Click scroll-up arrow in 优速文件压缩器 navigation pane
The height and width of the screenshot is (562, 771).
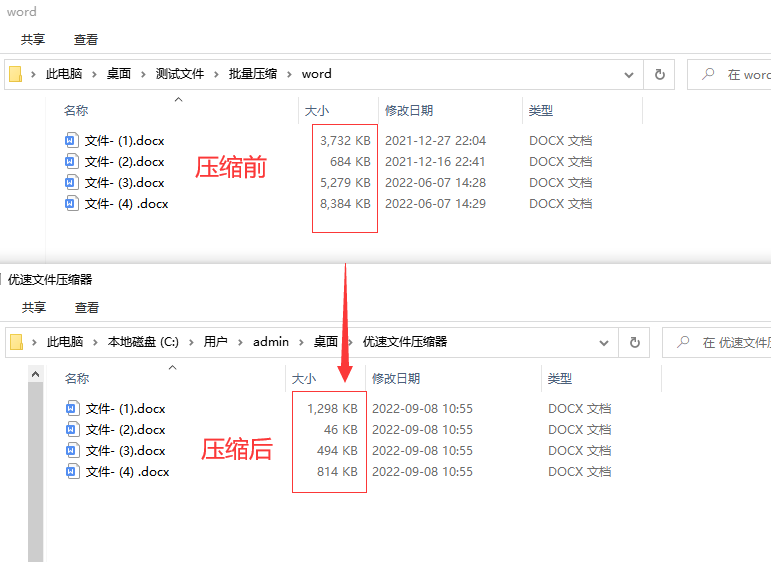coord(35,374)
